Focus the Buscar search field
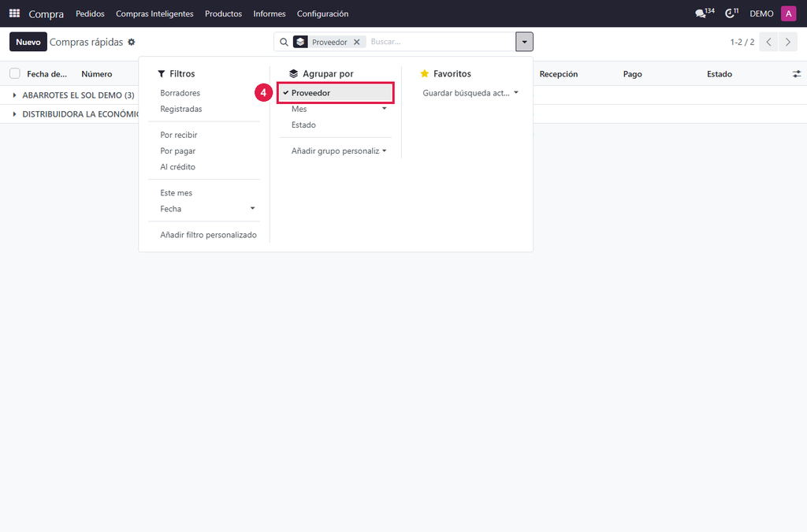This screenshot has width=807, height=532. coord(440,43)
